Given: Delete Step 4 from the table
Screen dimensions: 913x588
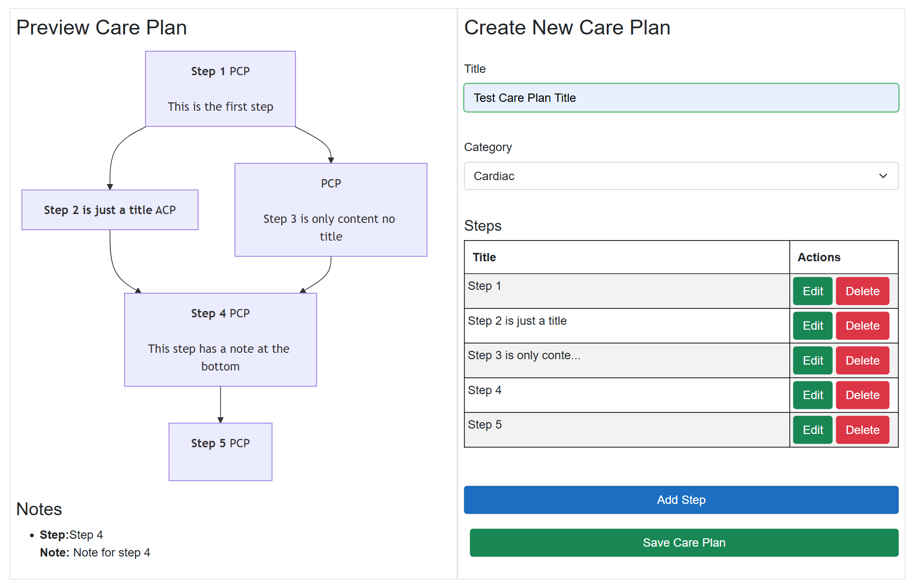Looking at the screenshot, I should (x=862, y=395).
